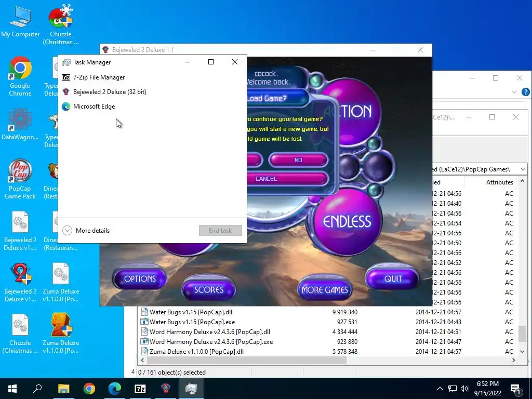Click scroll-right arrow in 7-Zip file list

coord(514,361)
